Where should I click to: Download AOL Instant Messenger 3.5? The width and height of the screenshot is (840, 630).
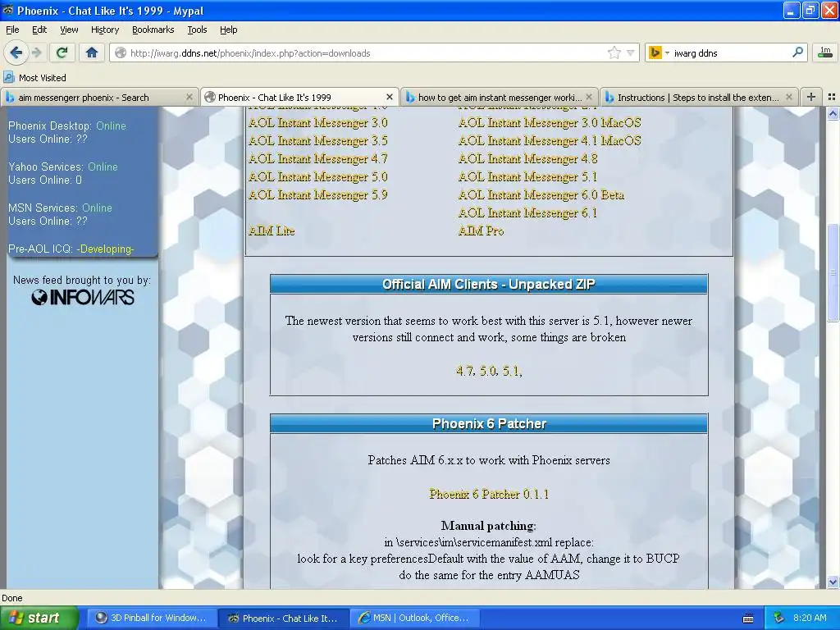click(318, 141)
